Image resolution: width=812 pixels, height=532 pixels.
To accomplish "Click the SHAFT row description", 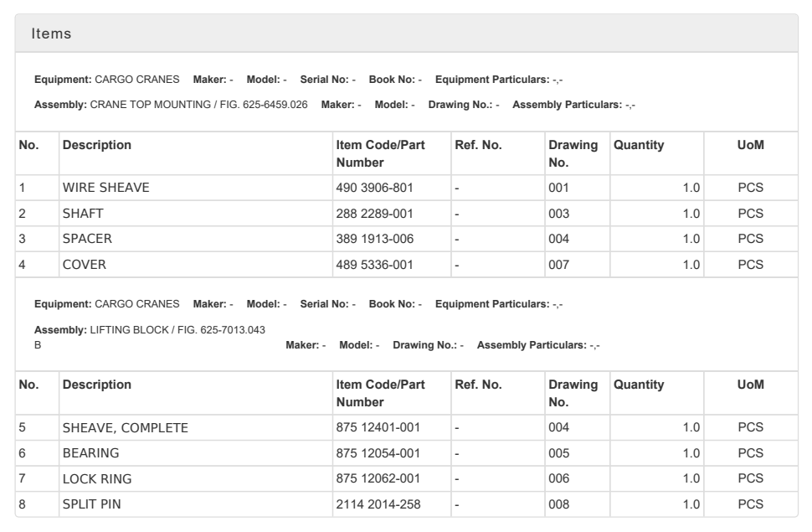I will click(x=82, y=214).
